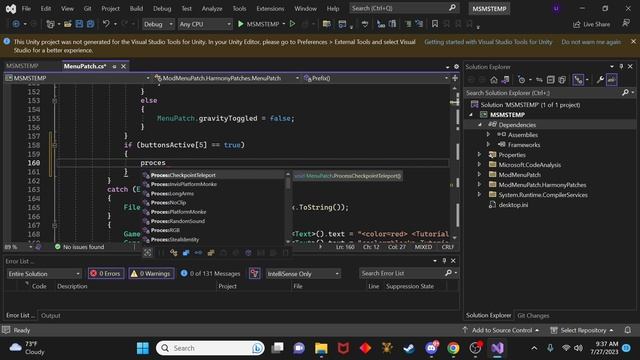Switch to the Git Changes tab
Image resolution: width=640 pixels, height=360 pixels.
[x=533, y=316]
